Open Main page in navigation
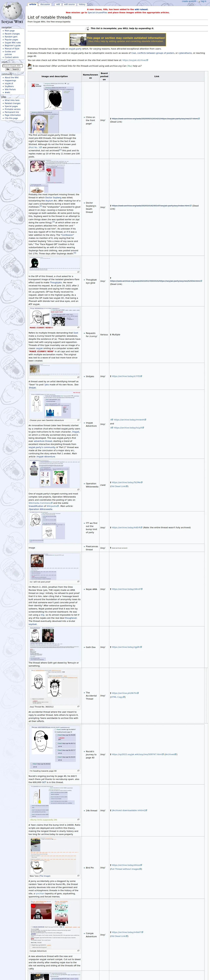Screen dimensions: 210x980 click(x=9, y=31)
